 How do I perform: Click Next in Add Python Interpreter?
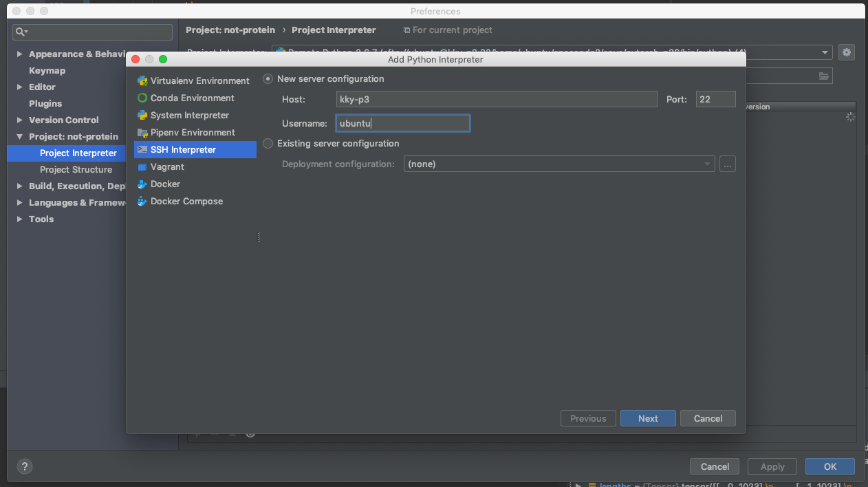coord(648,418)
